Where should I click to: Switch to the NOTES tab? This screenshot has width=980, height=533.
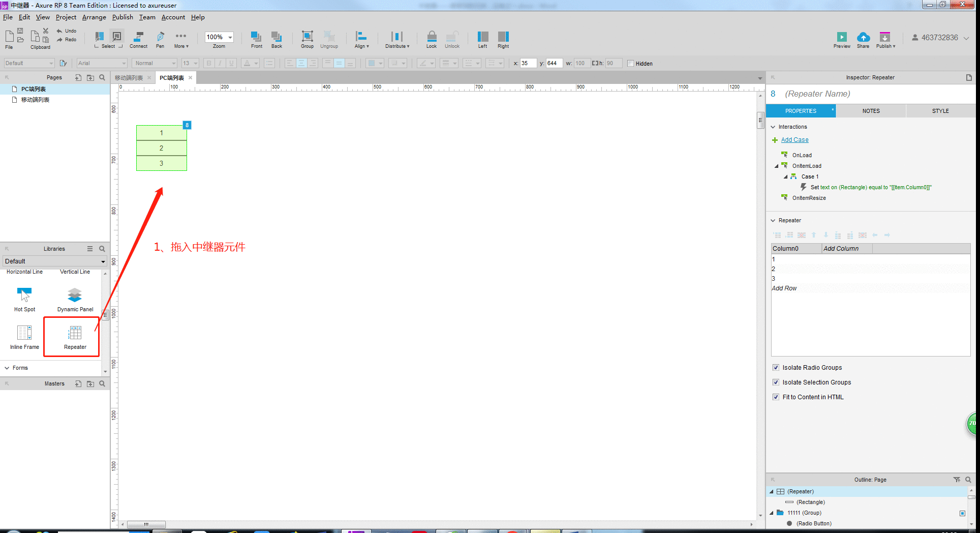[x=871, y=111]
